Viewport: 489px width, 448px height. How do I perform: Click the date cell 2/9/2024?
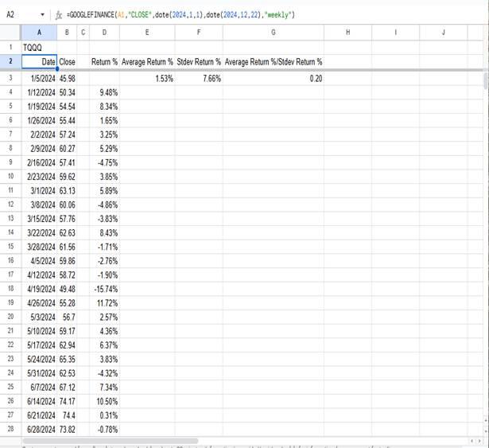point(39,149)
